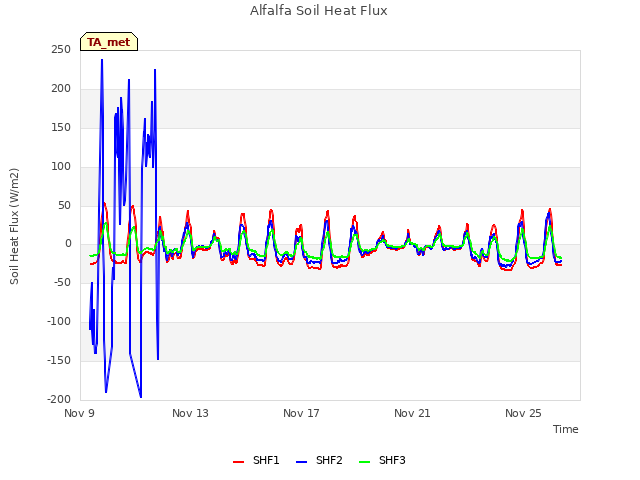Viewport: 640px width, 480px height.
Task: Click the red SHF1 legend color marker
Action: pyautogui.click(x=238, y=462)
